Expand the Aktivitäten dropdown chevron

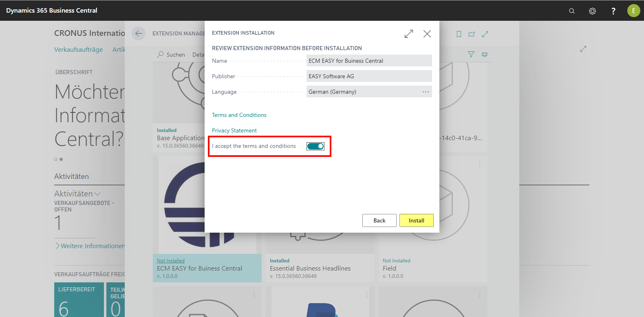97,194
